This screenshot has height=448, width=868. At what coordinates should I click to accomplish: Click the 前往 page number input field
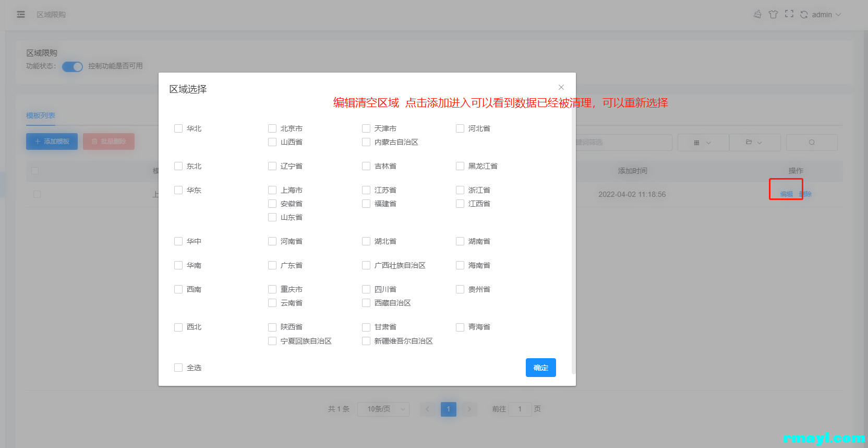pos(520,409)
